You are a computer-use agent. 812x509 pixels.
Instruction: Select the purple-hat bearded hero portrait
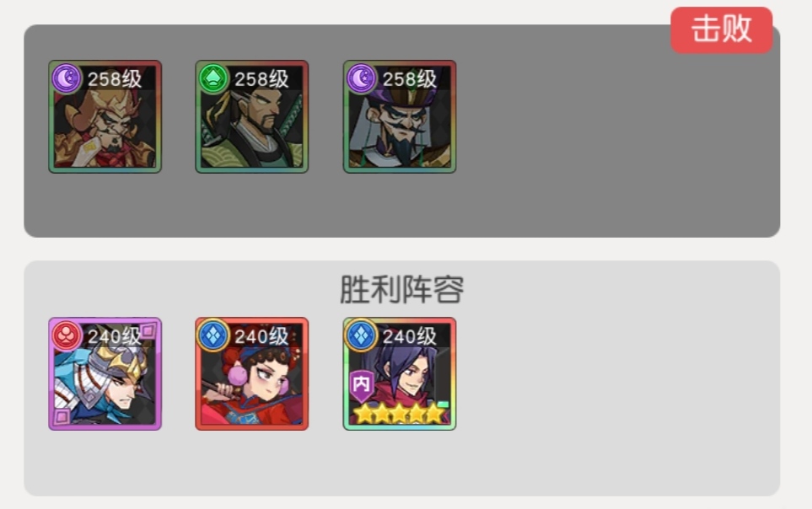tap(400, 116)
